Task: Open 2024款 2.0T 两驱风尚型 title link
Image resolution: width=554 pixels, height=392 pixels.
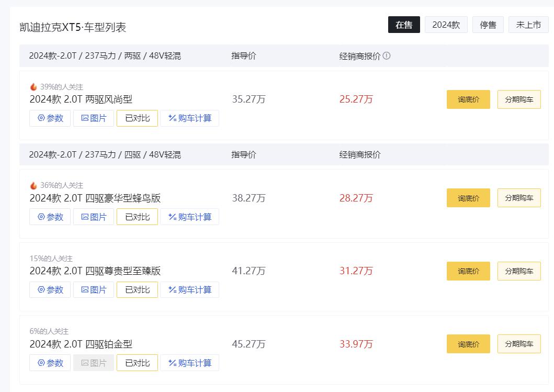Action: (x=81, y=99)
